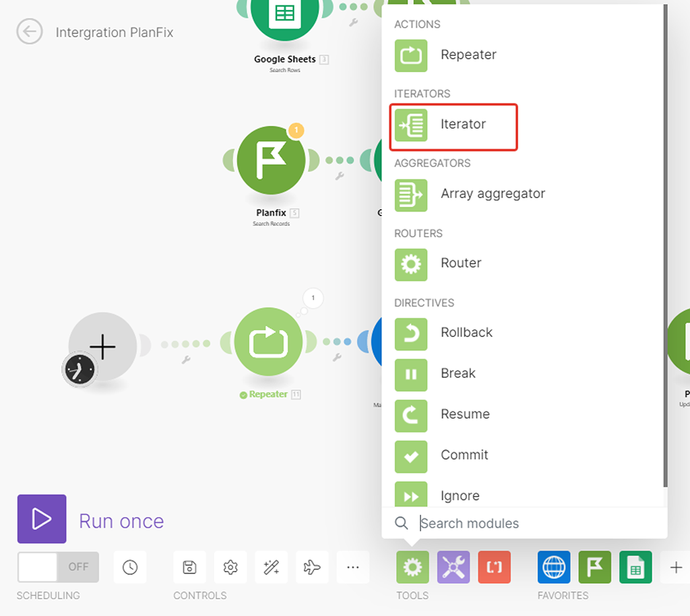Image resolution: width=690 pixels, height=616 pixels.
Task: Add a favorite with the plus button
Action: coord(676,567)
